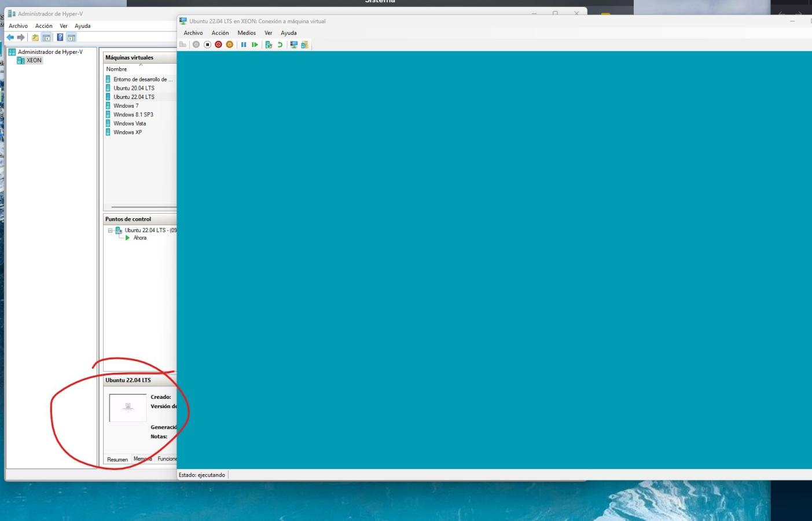Click the green Reset/Resume play icon

255,45
